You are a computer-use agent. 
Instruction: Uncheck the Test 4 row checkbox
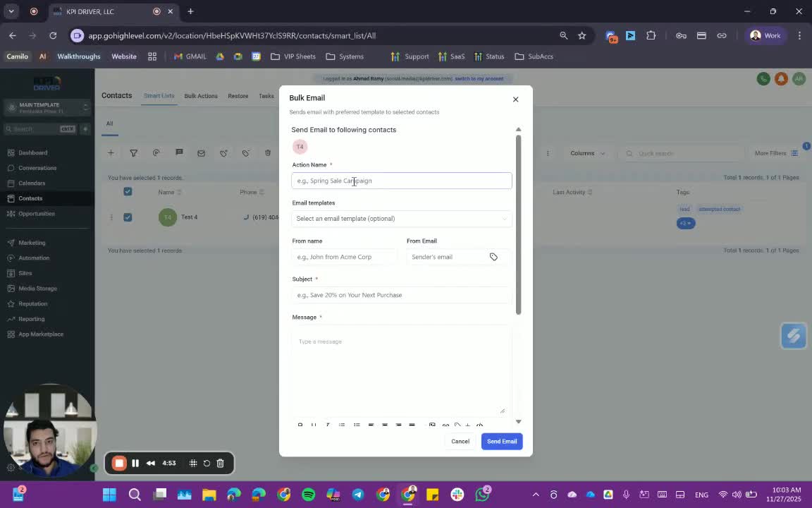(128, 217)
